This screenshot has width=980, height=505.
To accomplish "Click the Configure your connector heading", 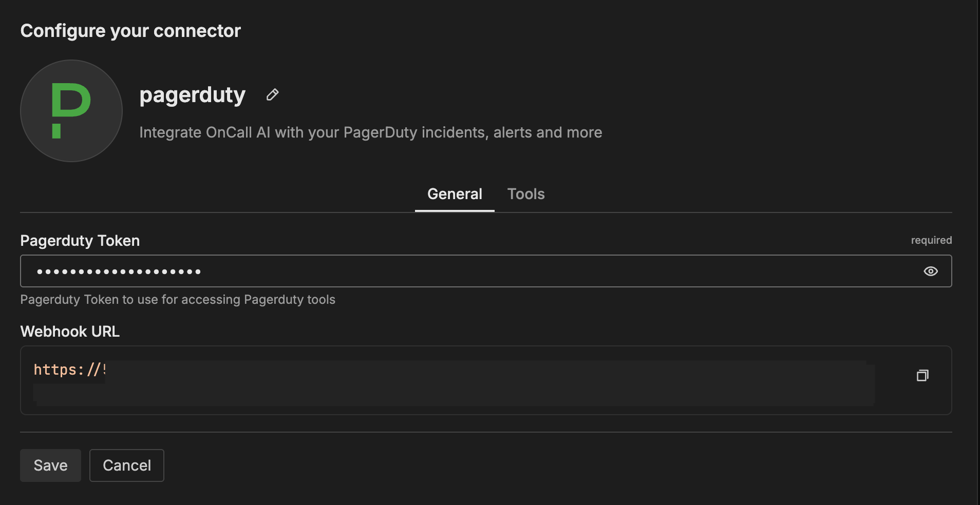I will pos(130,31).
